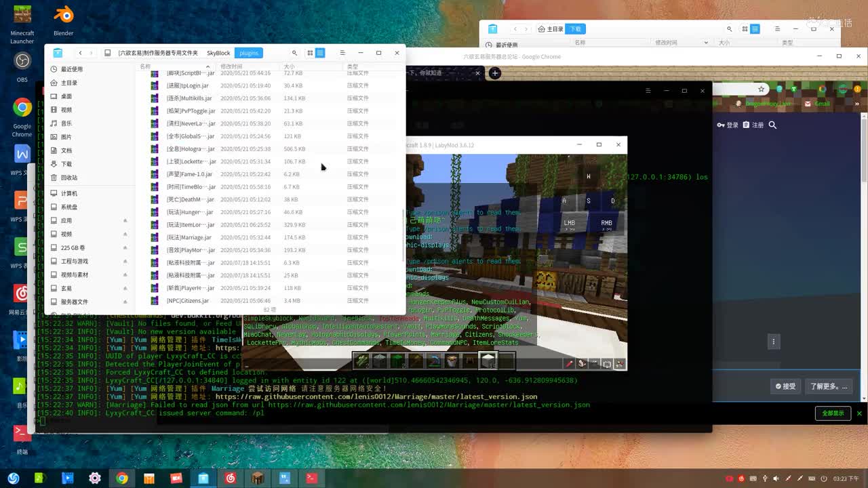Image resolution: width=868 pixels, height=488 pixels.
Task: Eject the 工程与游戏 drive
Action: tap(125, 261)
